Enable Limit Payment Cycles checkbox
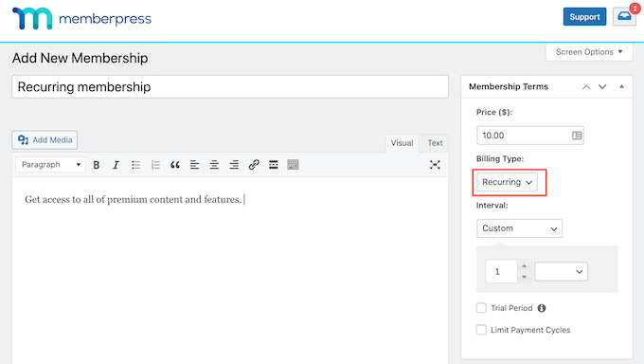 (x=481, y=330)
